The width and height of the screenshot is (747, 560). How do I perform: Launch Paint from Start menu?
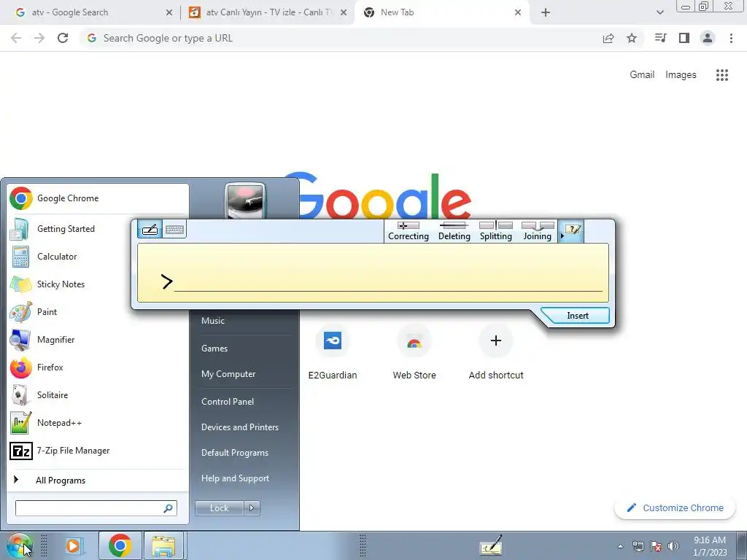[x=98, y=312]
